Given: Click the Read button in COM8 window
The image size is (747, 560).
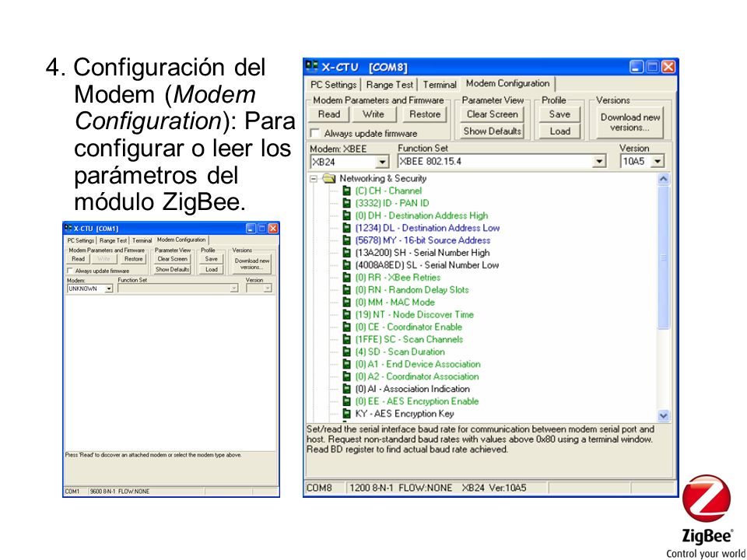Looking at the screenshot, I should 329,114.
